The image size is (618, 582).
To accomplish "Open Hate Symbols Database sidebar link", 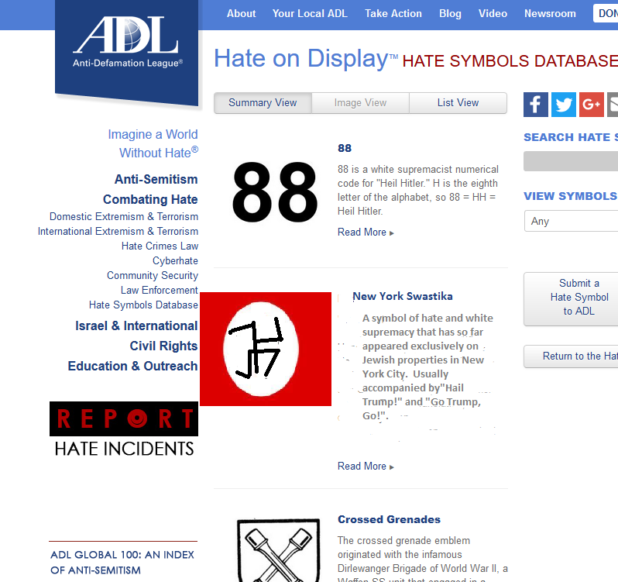I will click(143, 305).
